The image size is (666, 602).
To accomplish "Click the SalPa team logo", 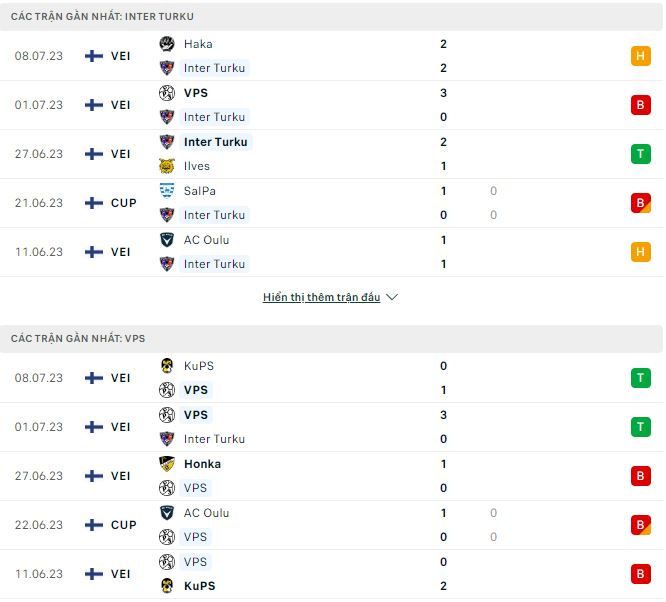I will tap(167, 190).
